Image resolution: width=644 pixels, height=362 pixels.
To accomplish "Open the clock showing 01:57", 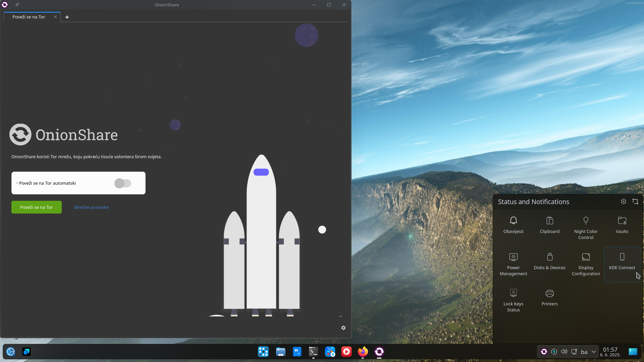I will coord(610,352).
